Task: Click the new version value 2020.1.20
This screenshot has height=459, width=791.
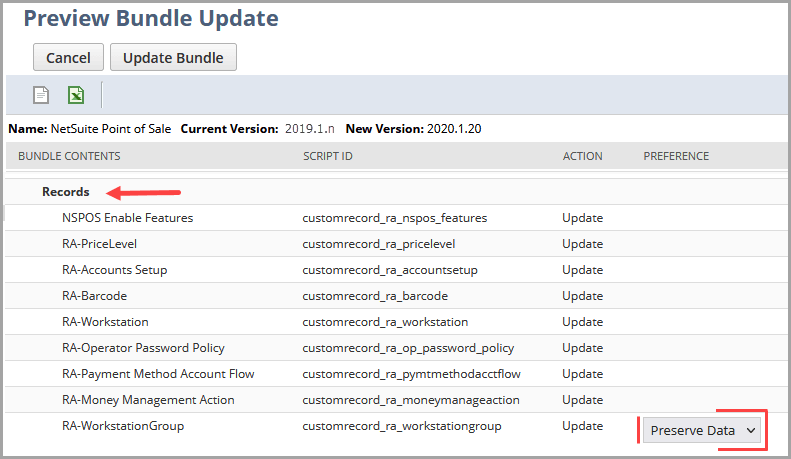Action: pos(454,129)
